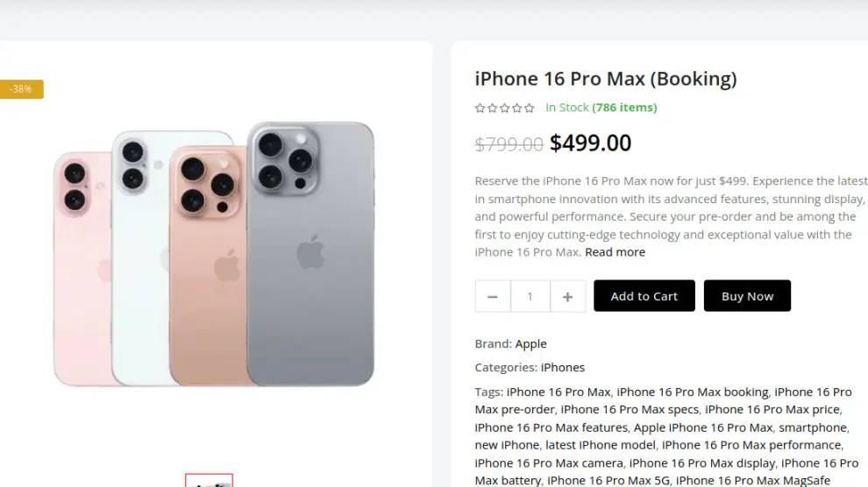The width and height of the screenshot is (868, 487).
Task: Expand description with Read more
Action: tap(615, 252)
